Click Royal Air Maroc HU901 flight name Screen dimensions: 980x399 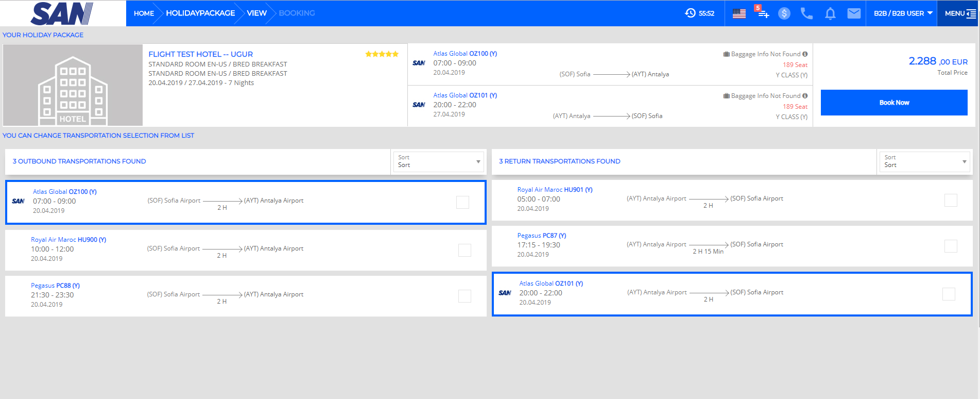point(555,190)
